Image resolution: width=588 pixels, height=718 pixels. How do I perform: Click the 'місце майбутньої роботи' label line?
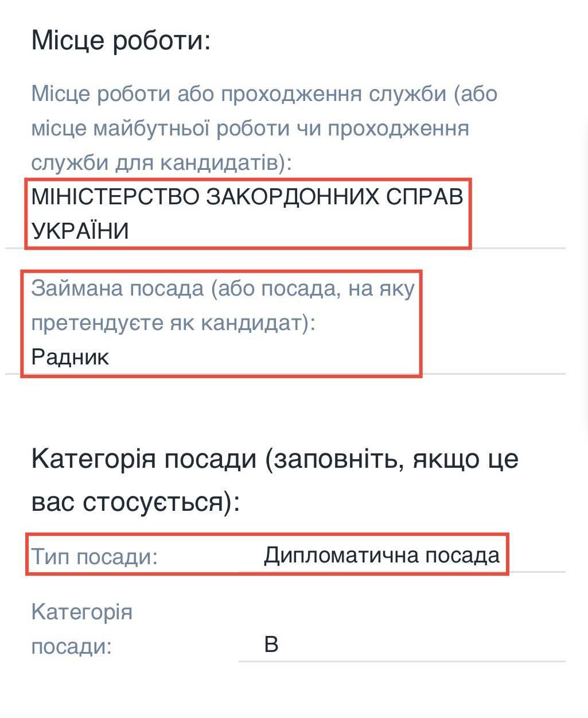250,128
